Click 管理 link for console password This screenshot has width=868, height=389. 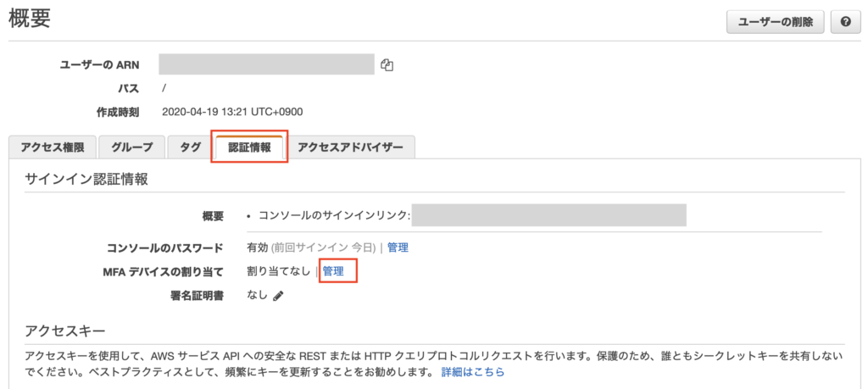398,247
